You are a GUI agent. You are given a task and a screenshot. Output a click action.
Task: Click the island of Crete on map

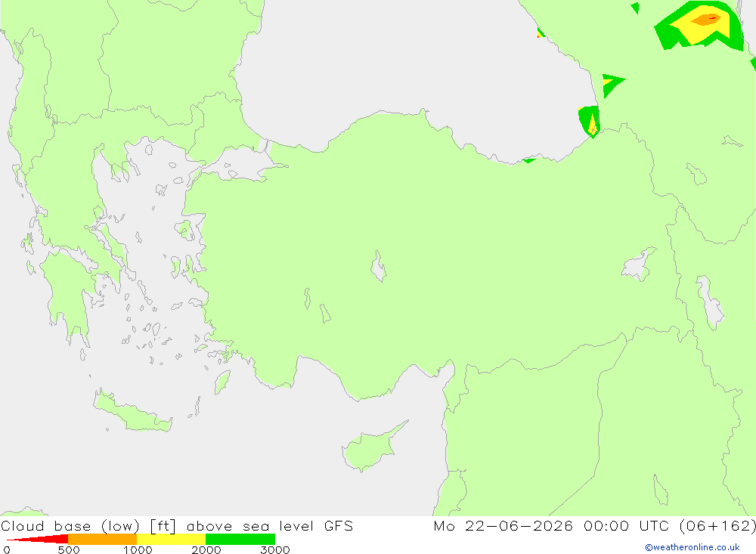click(132, 412)
